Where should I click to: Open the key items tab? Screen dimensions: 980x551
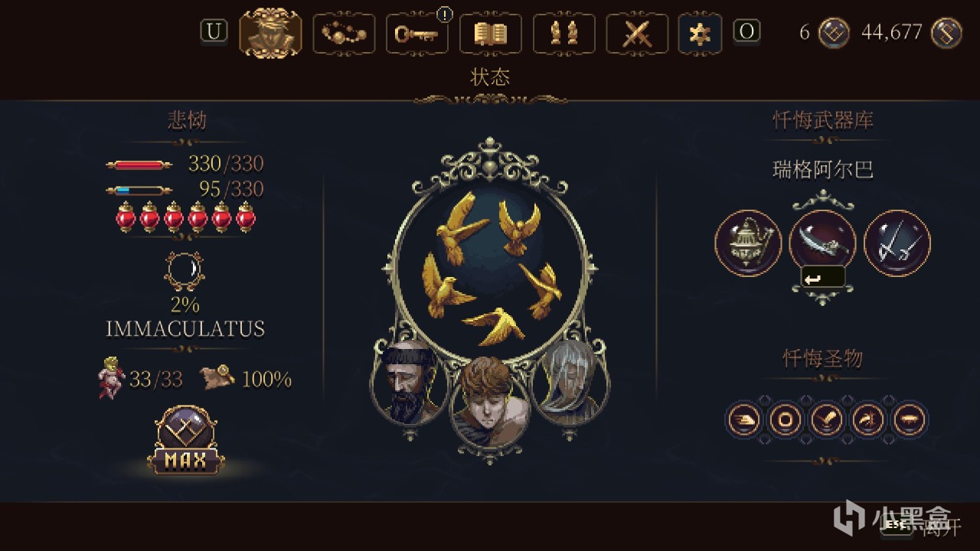pos(417,34)
